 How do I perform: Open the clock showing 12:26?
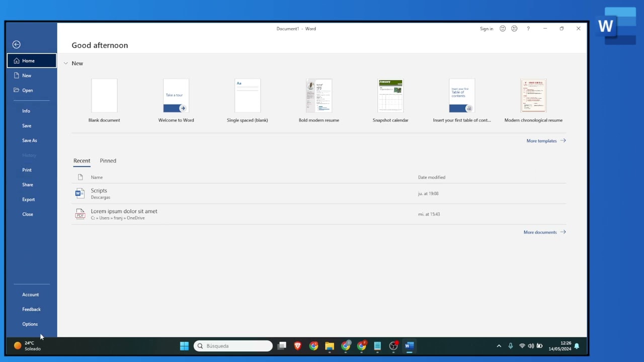[560, 346]
